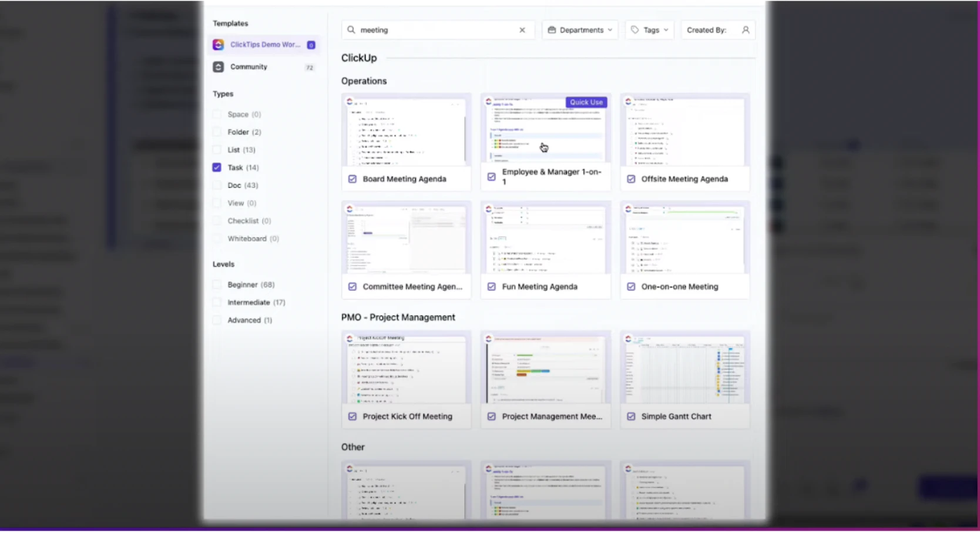
Task: Click task icon beside Fun Meeting Agenda
Action: click(x=492, y=287)
